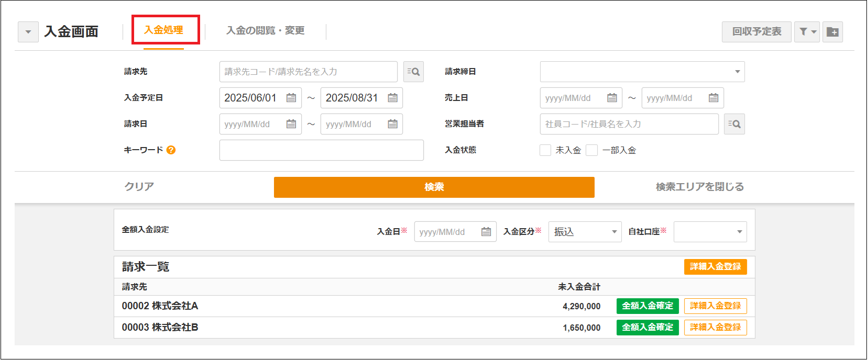Click the keyword help question mark icon

click(171, 150)
